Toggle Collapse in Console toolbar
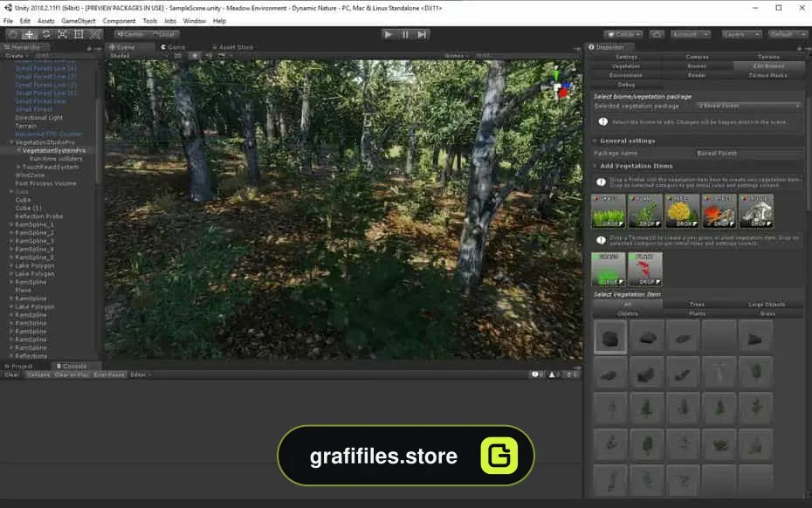 point(38,374)
